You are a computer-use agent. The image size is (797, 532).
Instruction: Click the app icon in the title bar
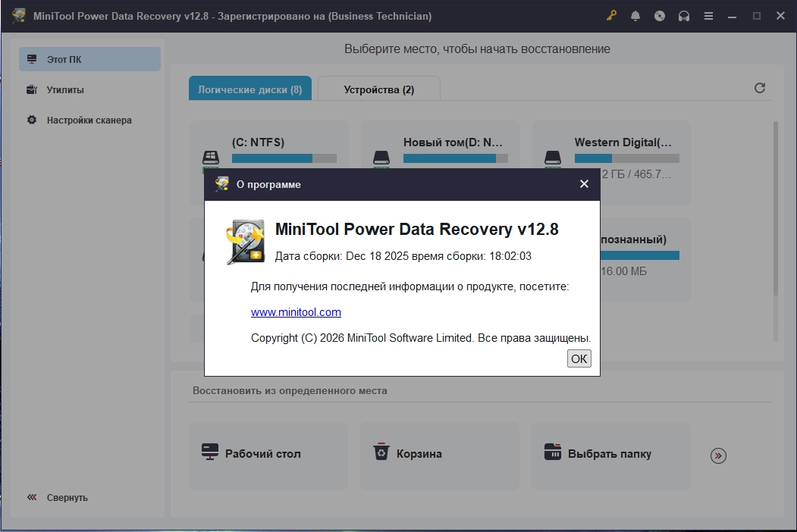point(19,16)
